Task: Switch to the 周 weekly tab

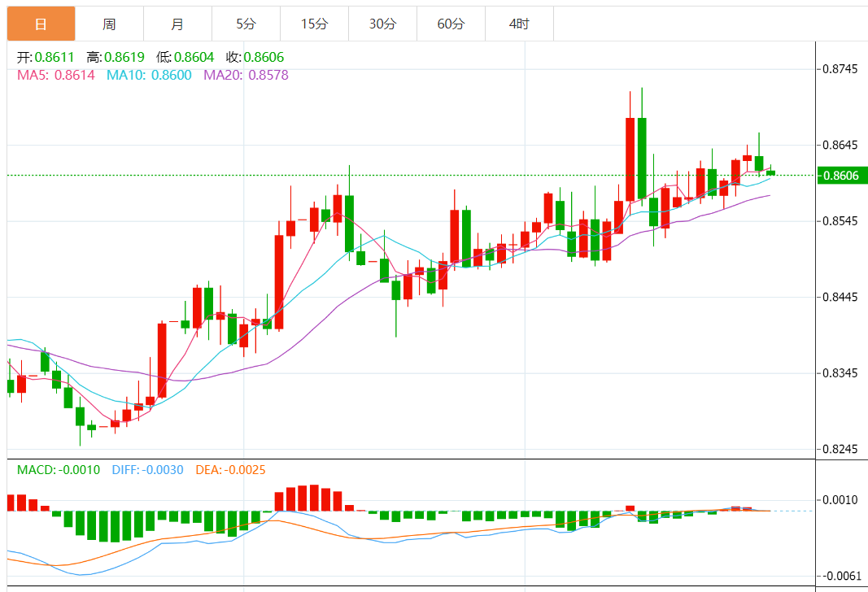Action: point(109,24)
